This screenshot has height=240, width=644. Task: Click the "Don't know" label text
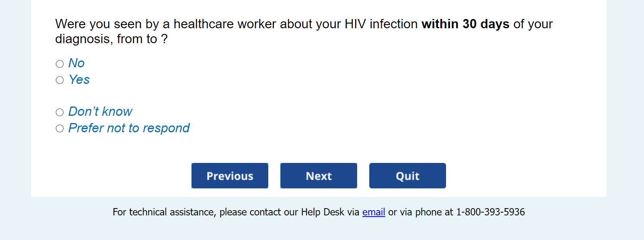pos(100,112)
